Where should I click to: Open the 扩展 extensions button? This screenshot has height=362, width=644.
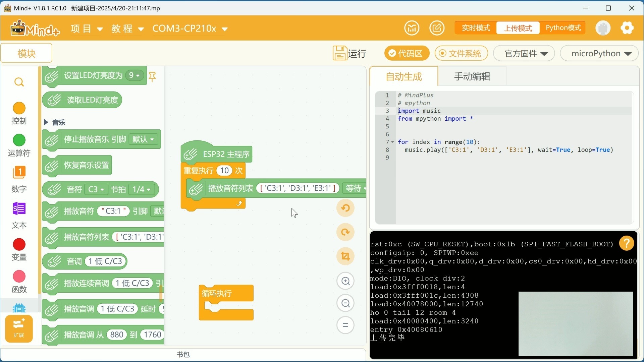(19, 328)
